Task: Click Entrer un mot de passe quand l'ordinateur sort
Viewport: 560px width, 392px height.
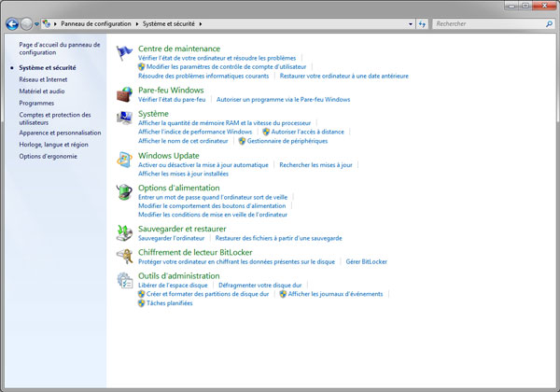Action: point(213,197)
